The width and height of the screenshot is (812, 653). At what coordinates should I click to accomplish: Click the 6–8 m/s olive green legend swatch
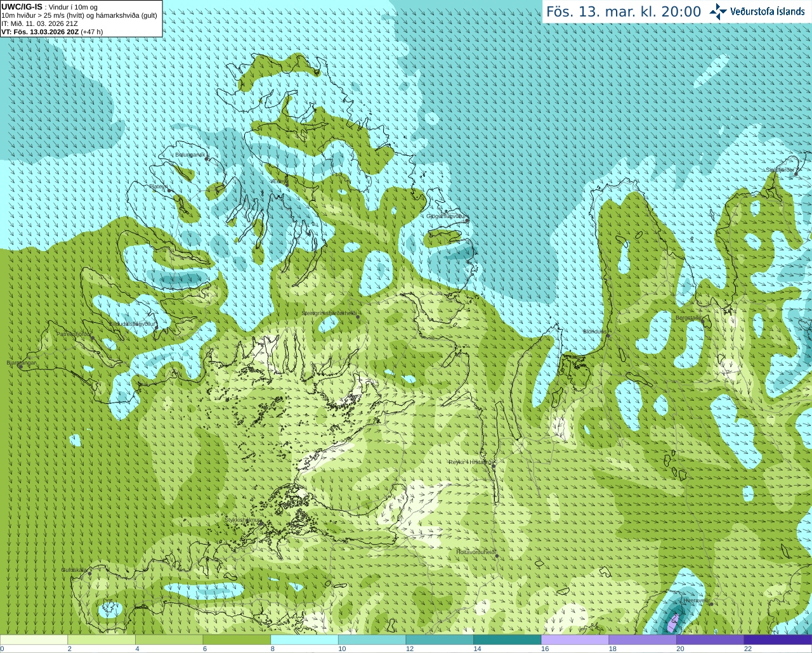237,640
